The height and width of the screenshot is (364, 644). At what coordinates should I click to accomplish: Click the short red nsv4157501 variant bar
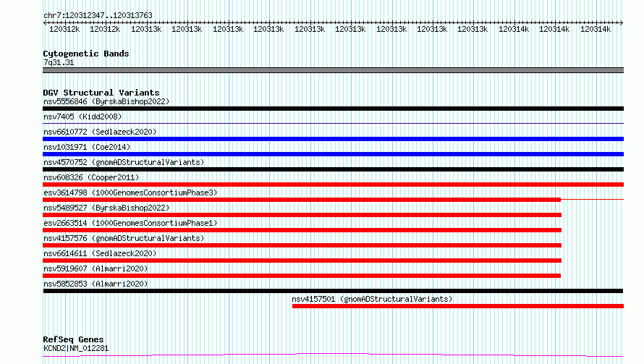pyautogui.click(x=458, y=306)
